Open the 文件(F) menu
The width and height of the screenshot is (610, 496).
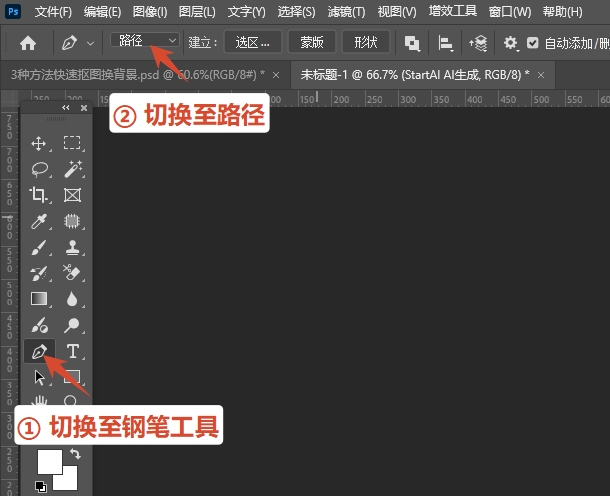(x=53, y=12)
